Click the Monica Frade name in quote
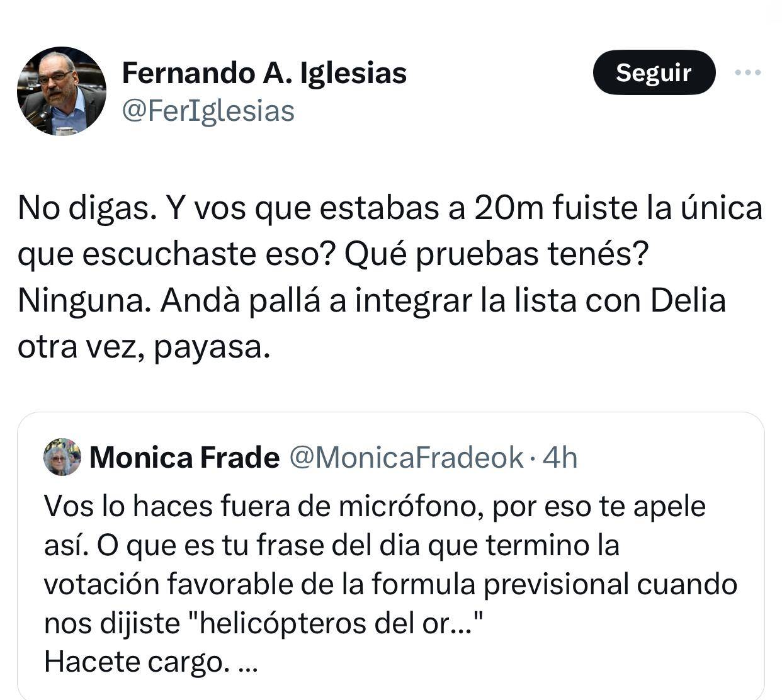782x700 pixels. (x=184, y=458)
